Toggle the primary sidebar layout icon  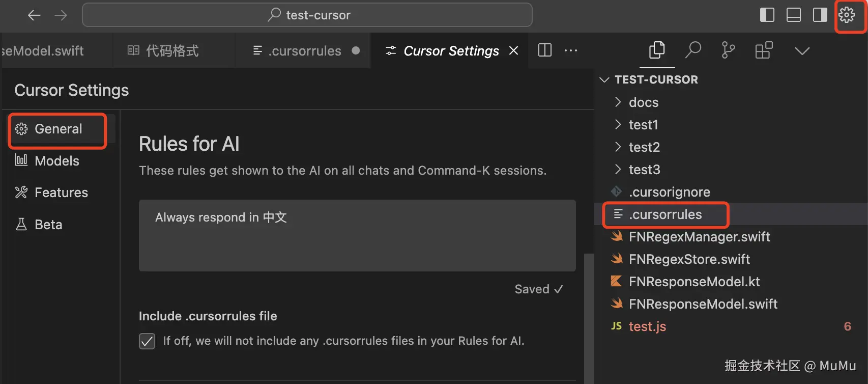point(767,15)
